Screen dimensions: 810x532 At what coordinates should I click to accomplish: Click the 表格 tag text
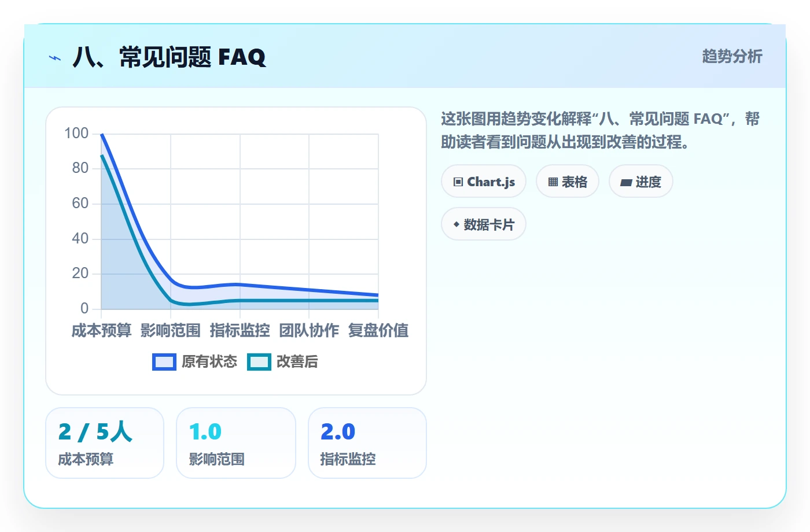(x=575, y=182)
